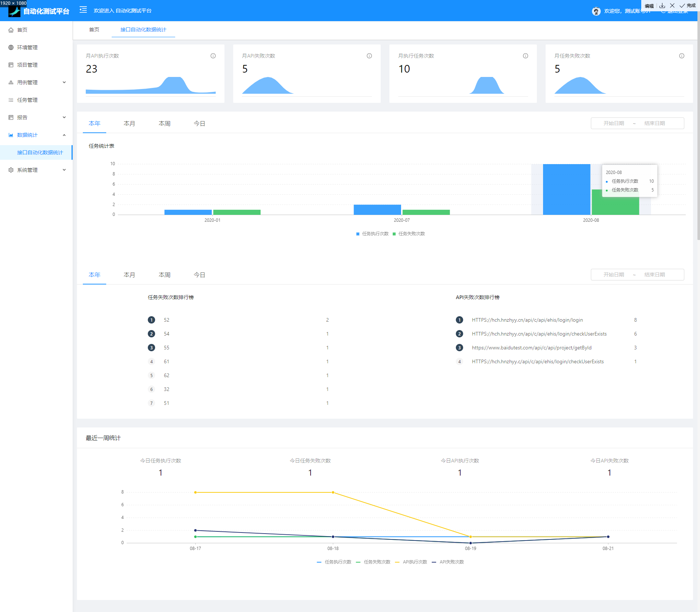Click the 数据统计 chart icon

click(x=11, y=135)
